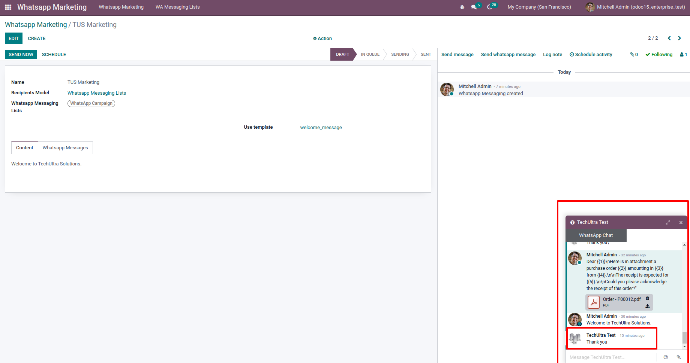Click Log note in chatter
The image size is (690, 363).
[552, 55]
